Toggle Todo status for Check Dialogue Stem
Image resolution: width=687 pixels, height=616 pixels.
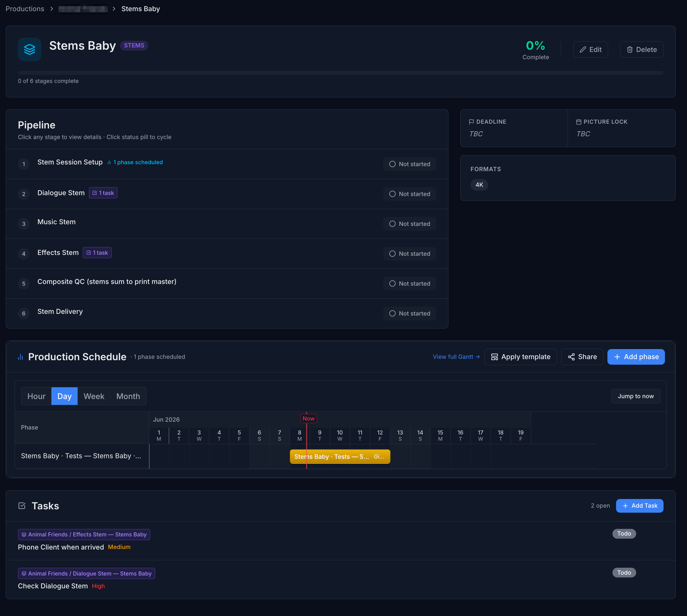624,572
